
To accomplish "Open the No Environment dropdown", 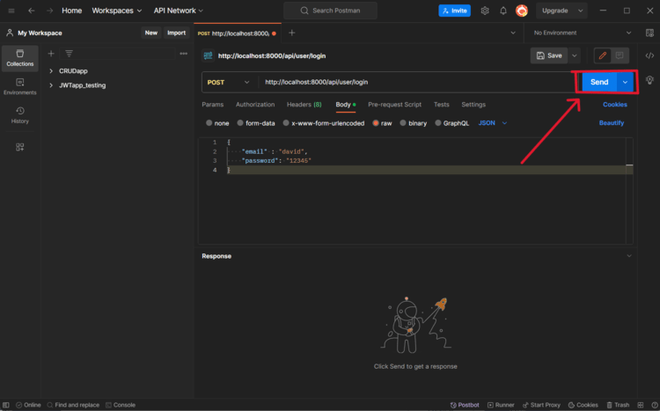I will tap(582, 33).
